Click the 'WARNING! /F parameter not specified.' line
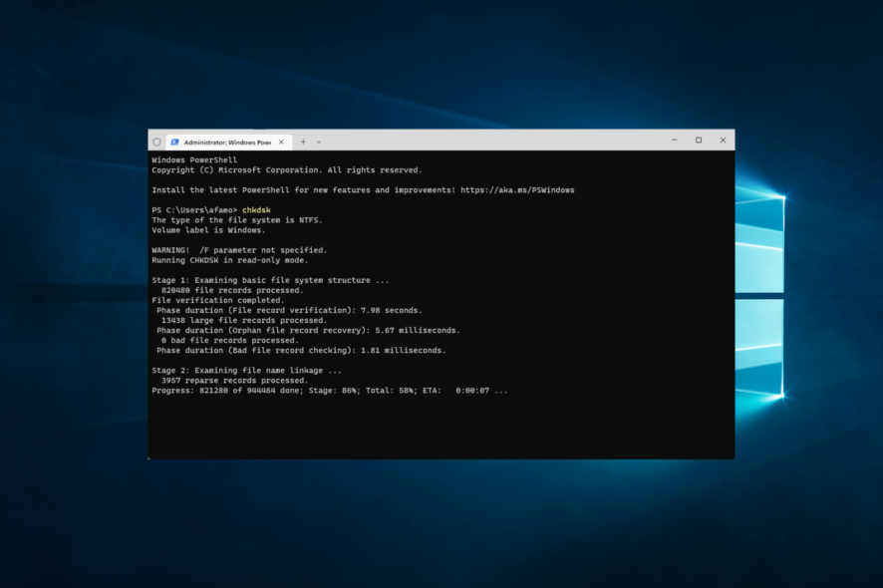This screenshot has height=588, width=883. [x=239, y=250]
